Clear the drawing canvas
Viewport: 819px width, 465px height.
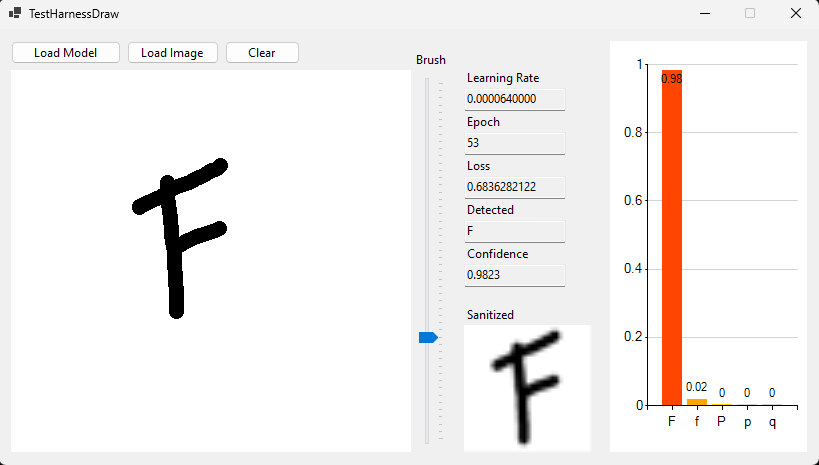tap(262, 53)
